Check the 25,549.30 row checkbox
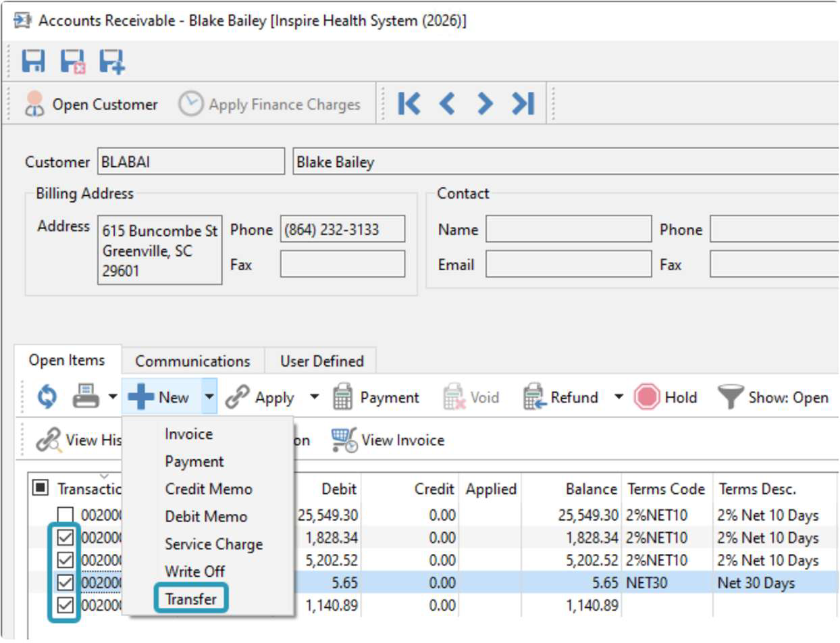This screenshot has width=840, height=643. [65, 516]
